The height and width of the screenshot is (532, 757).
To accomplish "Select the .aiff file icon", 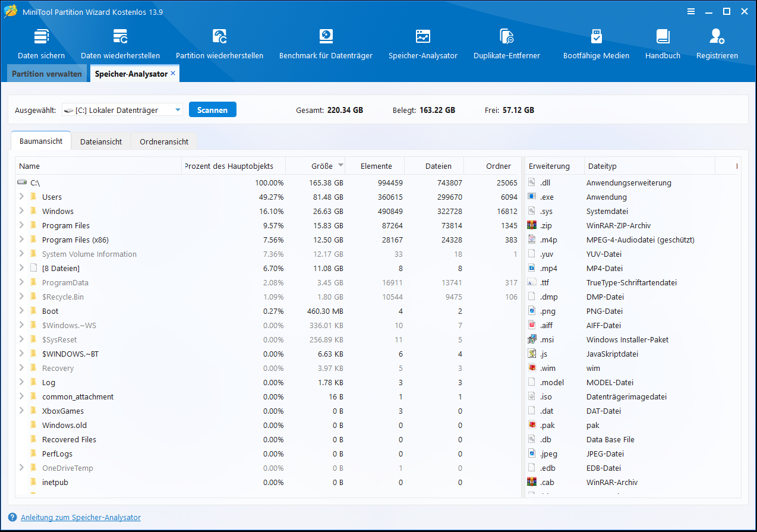I will tap(532, 325).
